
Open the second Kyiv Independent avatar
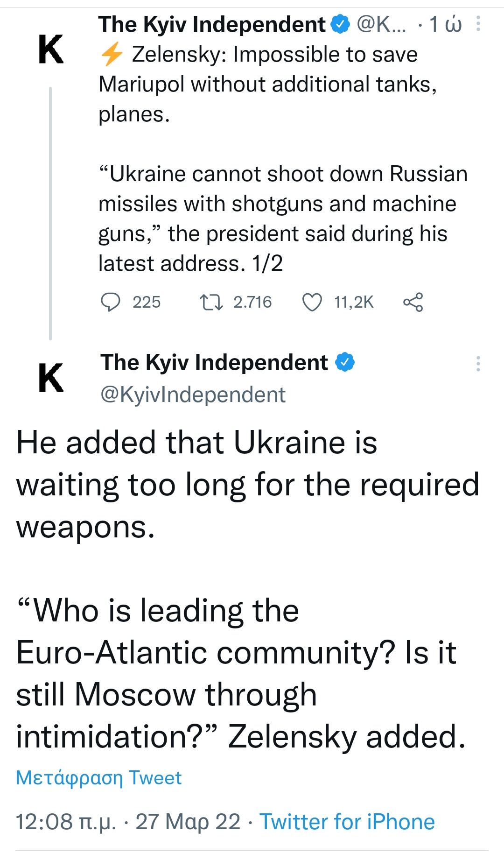click(x=51, y=377)
